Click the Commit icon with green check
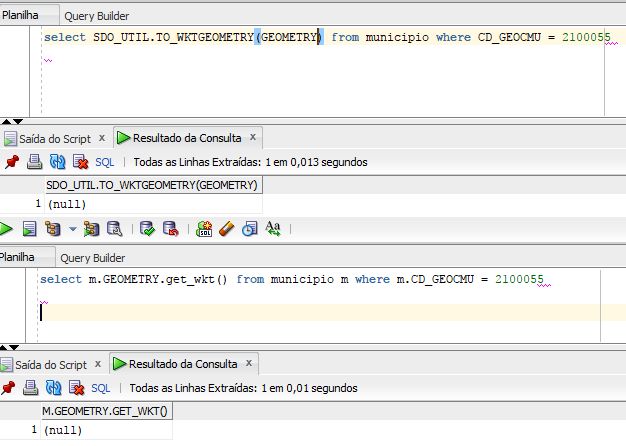This screenshot has height=446, width=626. 147,229
